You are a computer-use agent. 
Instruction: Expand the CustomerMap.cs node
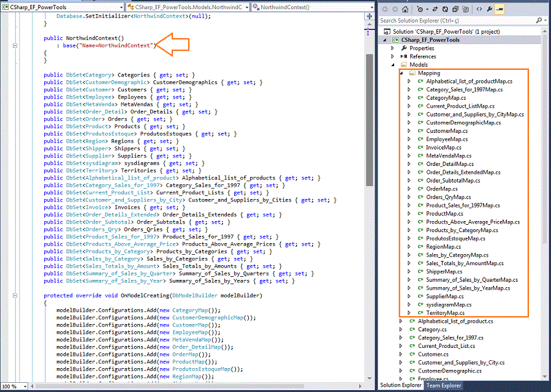pyautogui.click(x=409, y=131)
